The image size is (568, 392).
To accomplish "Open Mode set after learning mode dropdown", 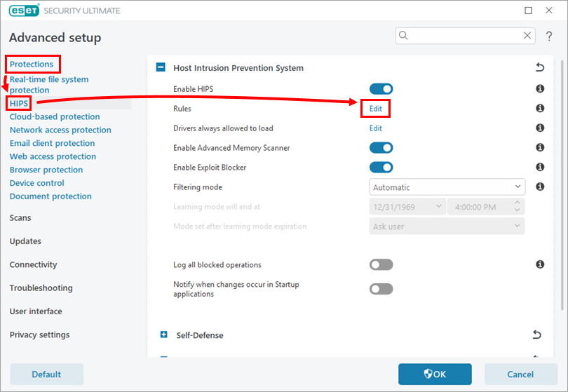I will tap(447, 226).
